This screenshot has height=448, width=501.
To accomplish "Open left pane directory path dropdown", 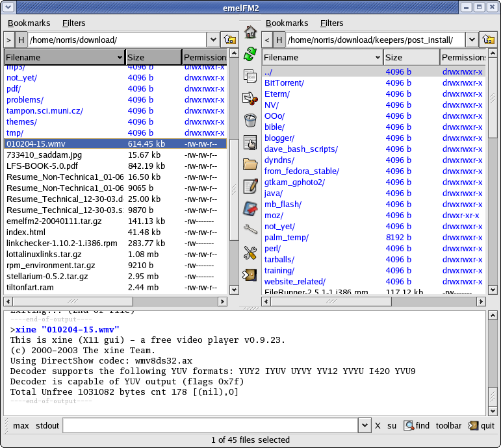I will click(214, 40).
